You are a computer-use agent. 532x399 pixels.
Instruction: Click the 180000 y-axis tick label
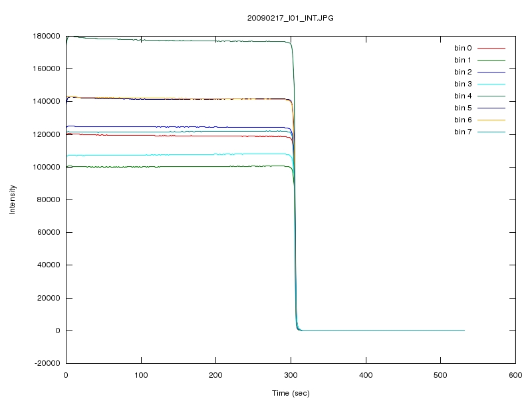(46, 36)
